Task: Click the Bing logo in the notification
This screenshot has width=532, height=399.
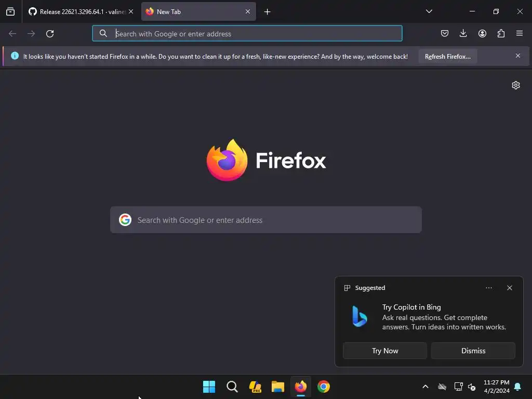Action: click(360, 316)
